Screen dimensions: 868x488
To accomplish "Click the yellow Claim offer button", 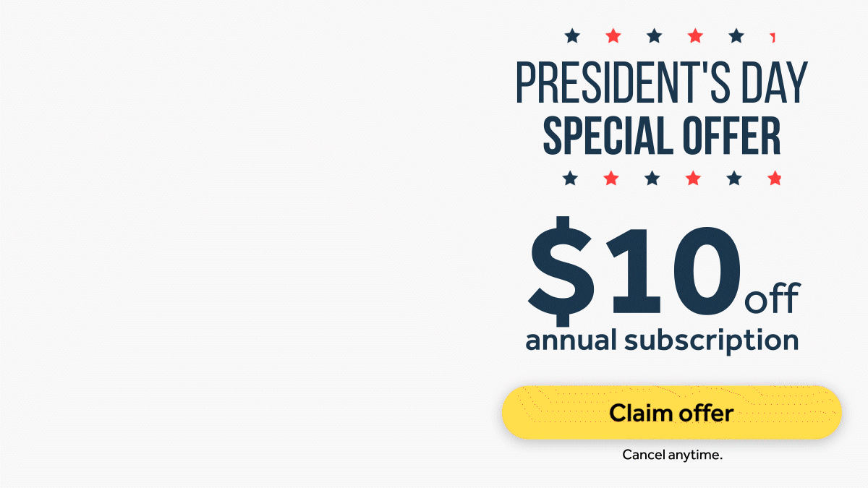I will (671, 413).
